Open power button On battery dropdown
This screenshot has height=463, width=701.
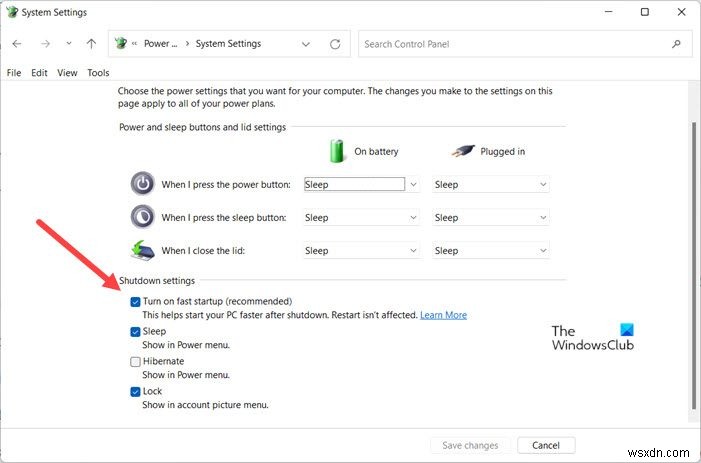361,184
